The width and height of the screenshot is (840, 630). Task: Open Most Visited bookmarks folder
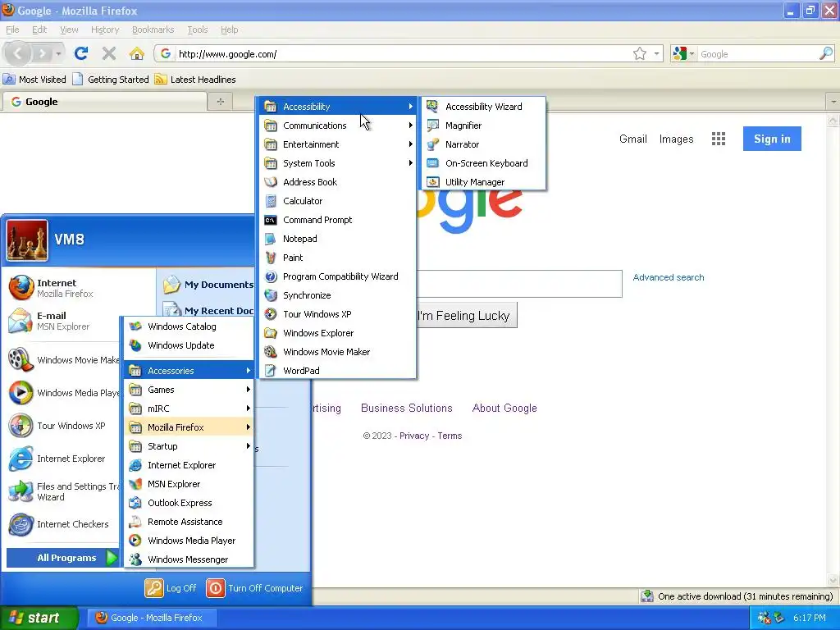34,80
